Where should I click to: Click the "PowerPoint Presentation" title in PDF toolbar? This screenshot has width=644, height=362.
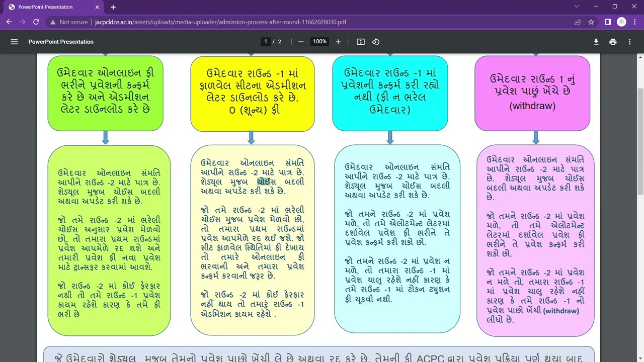[61, 42]
